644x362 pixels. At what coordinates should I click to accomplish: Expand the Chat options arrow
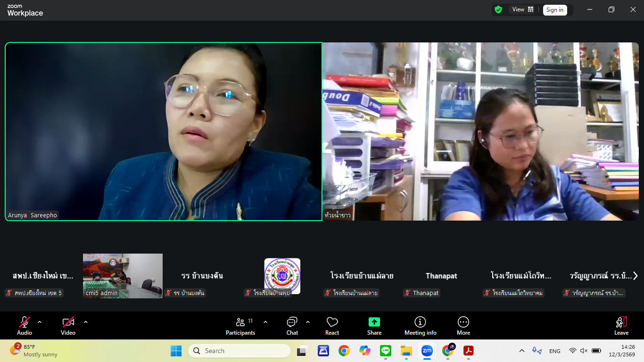(308, 322)
